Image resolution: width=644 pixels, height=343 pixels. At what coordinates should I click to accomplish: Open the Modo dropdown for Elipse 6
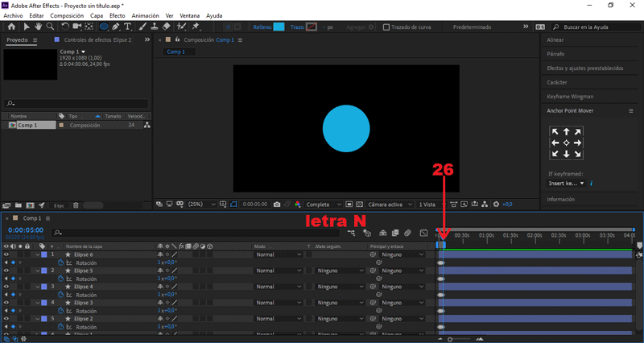[x=278, y=254]
